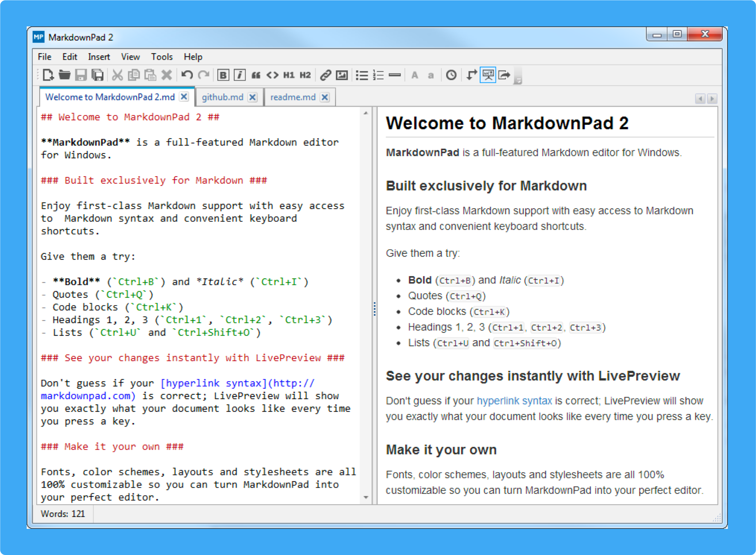Close the Welcome to MarkdownPad 2.md tab
This screenshot has height=555, width=756.
(x=184, y=97)
